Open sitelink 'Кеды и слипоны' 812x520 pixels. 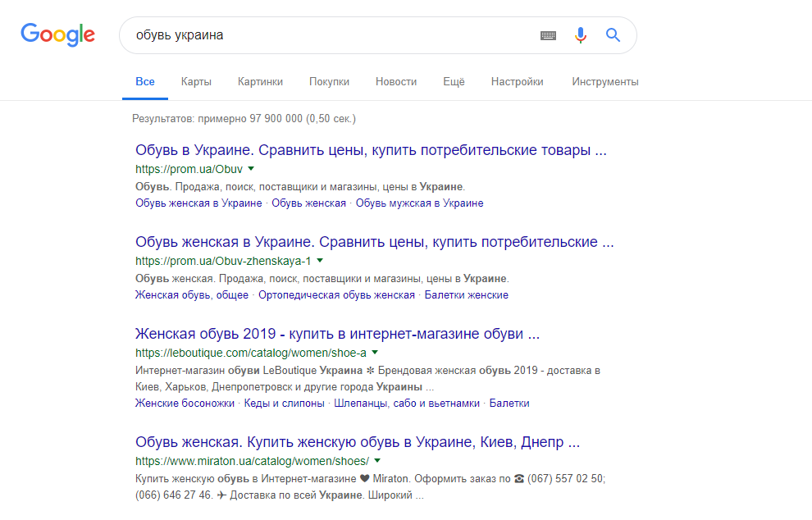click(285, 403)
